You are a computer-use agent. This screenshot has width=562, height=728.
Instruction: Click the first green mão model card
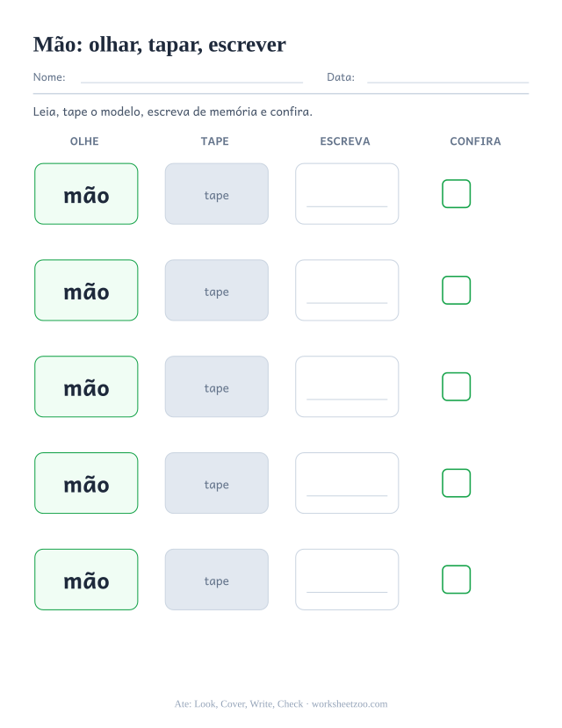[86, 193]
